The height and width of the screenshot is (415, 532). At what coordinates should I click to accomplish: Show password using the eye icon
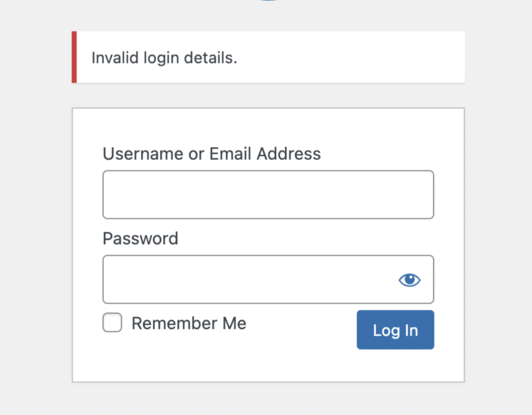point(409,280)
